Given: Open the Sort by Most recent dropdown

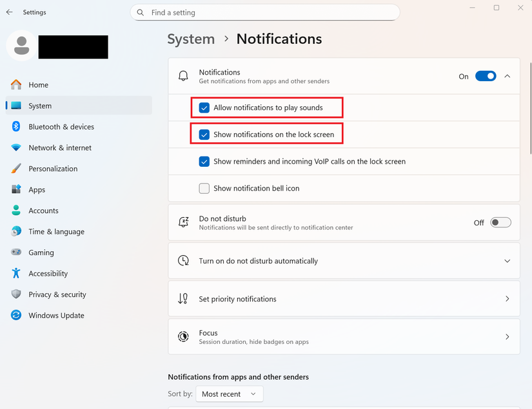Looking at the screenshot, I should click(x=229, y=394).
